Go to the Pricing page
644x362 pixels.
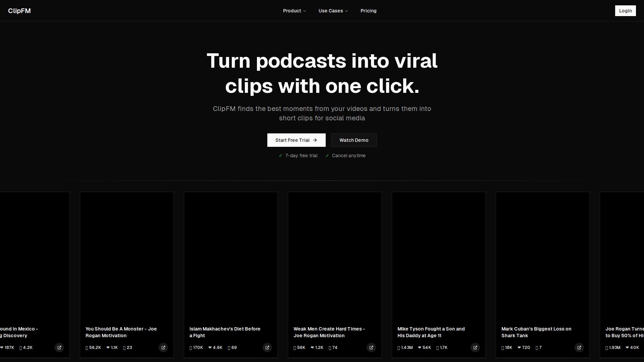368,11
